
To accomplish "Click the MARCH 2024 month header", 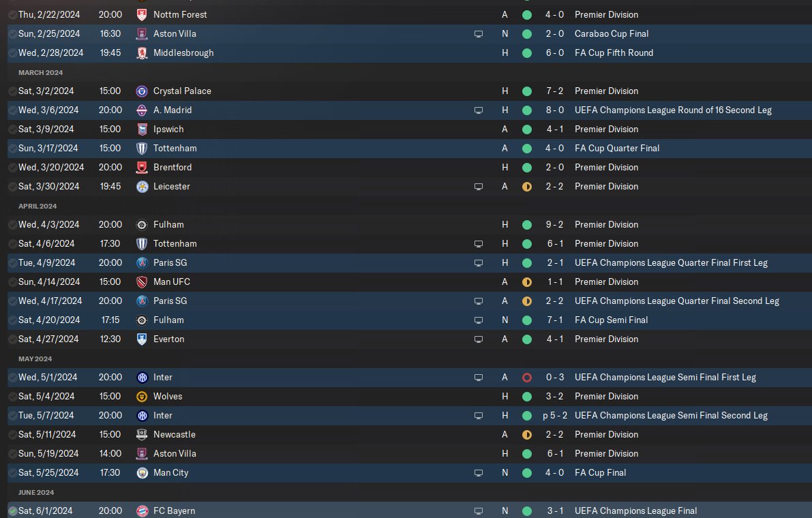I will 40,72.
